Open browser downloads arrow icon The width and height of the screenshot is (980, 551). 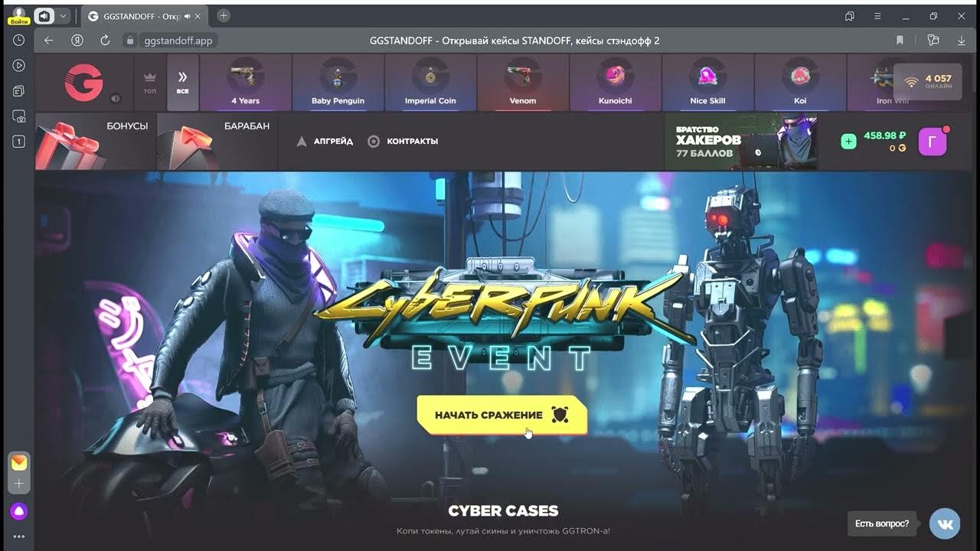pyautogui.click(x=961, y=41)
